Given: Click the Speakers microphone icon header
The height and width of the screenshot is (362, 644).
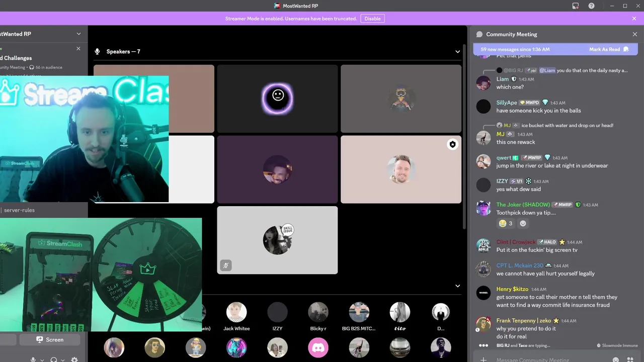Looking at the screenshot, I should 97,51.
